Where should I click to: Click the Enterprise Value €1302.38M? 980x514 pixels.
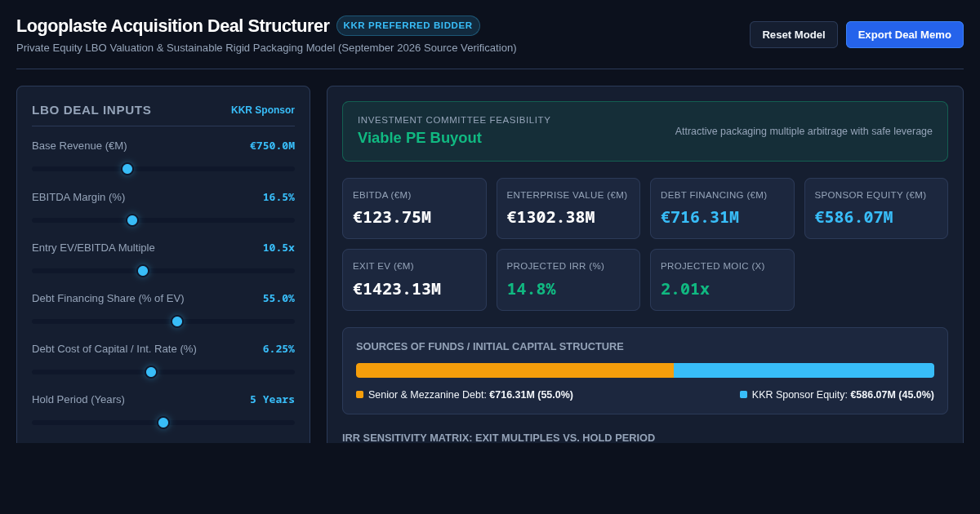(x=550, y=217)
